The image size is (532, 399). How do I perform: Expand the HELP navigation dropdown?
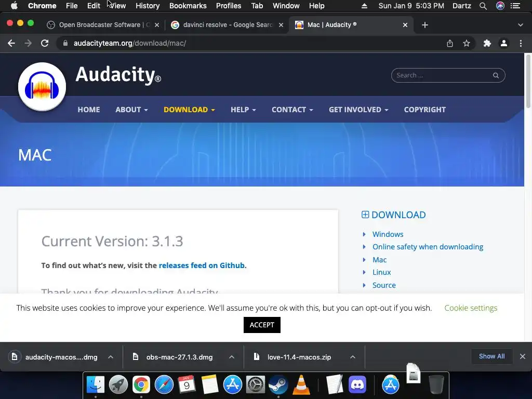click(243, 110)
